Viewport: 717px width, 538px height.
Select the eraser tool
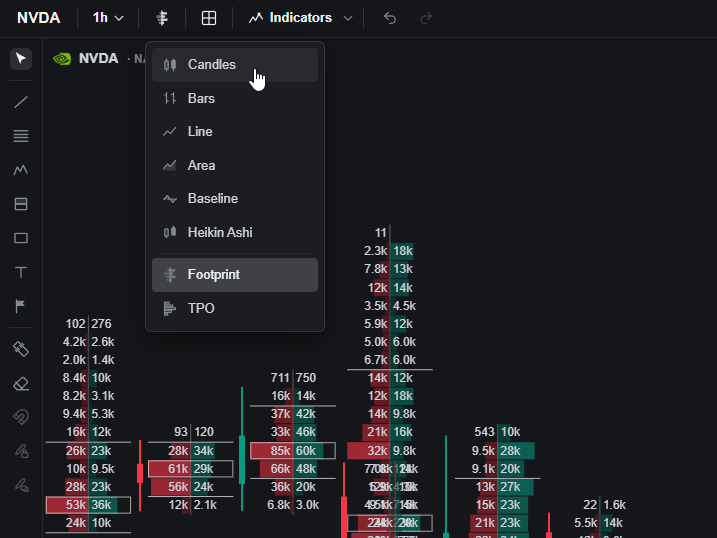[21, 384]
